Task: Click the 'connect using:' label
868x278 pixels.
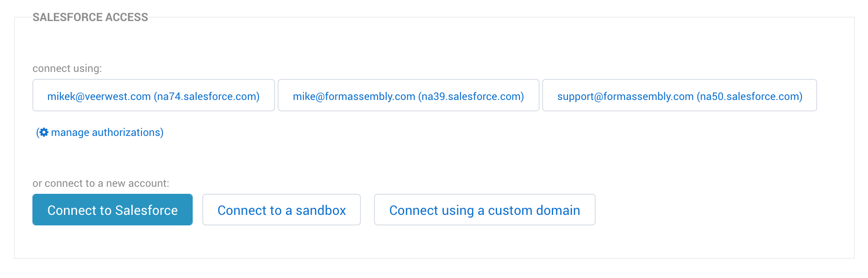Action: tap(67, 68)
